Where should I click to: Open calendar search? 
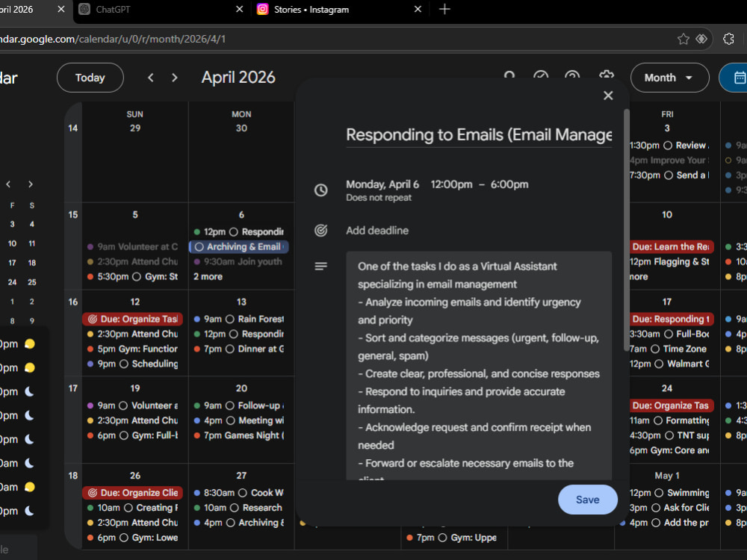[x=509, y=75]
